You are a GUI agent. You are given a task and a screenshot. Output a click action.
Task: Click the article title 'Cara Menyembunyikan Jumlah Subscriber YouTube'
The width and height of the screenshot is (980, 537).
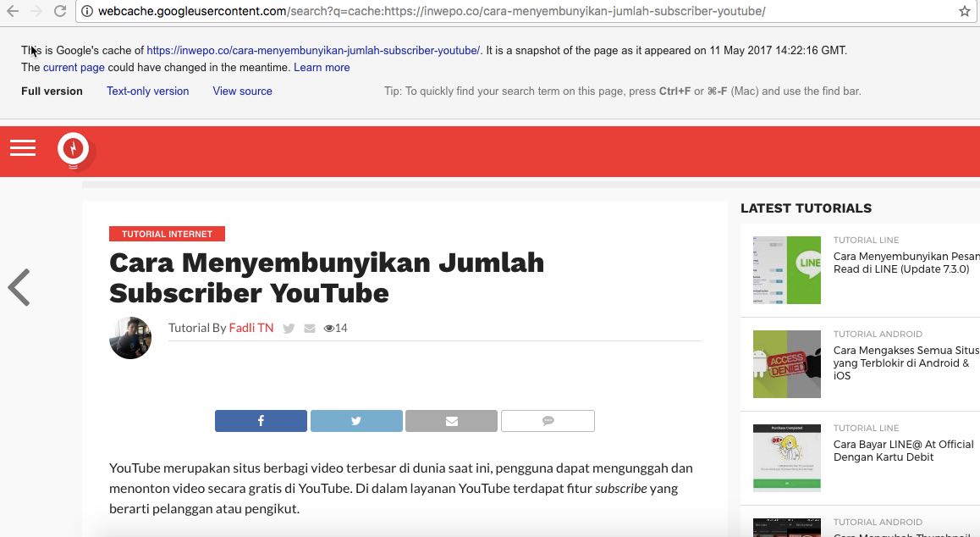pos(327,278)
